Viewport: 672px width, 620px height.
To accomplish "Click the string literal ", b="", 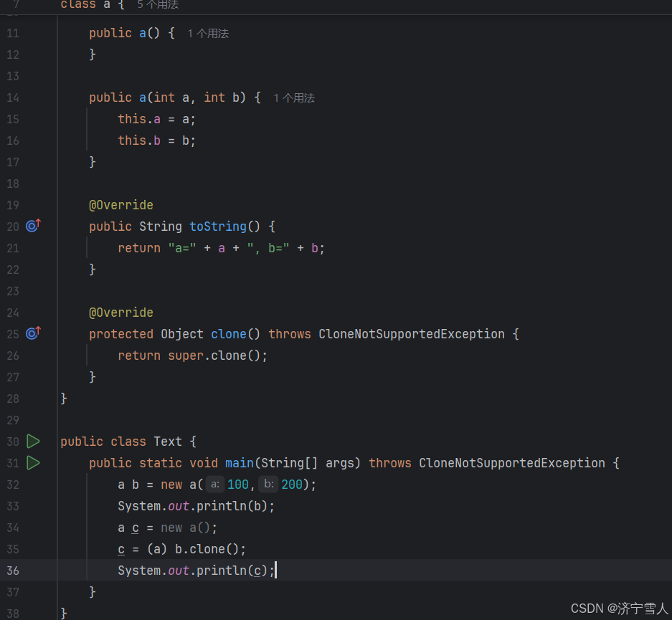I will pos(268,248).
